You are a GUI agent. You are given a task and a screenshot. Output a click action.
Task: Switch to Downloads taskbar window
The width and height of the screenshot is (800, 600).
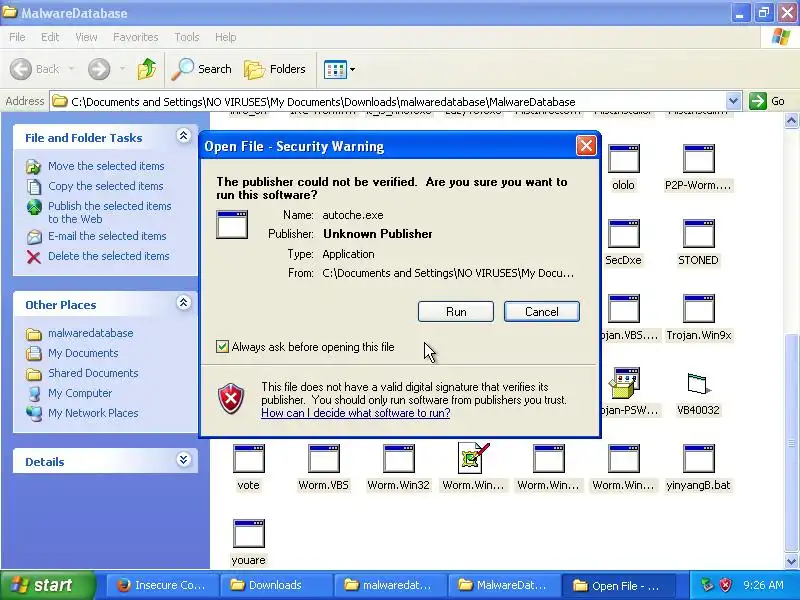pyautogui.click(x=276, y=585)
